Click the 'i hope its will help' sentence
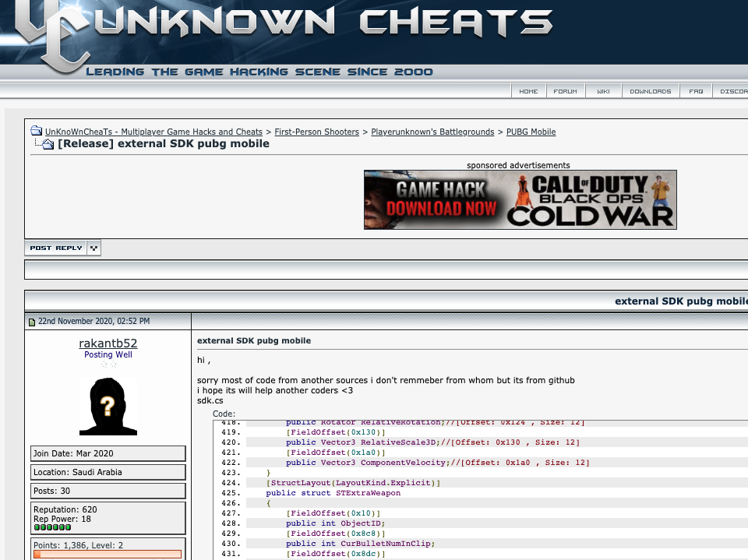The image size is (748, 560). pos(275,391)
